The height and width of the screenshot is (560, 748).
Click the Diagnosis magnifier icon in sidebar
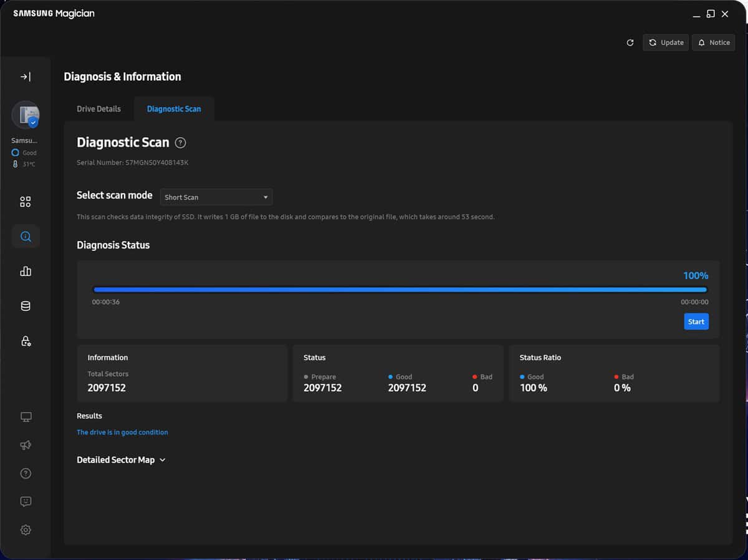(25, 237)
